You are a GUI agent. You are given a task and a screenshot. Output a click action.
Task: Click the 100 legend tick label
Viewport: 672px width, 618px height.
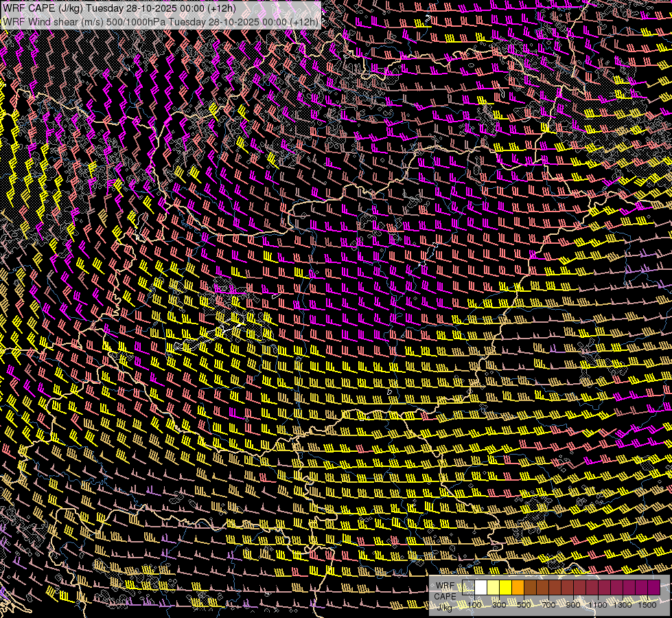point(474,605)
